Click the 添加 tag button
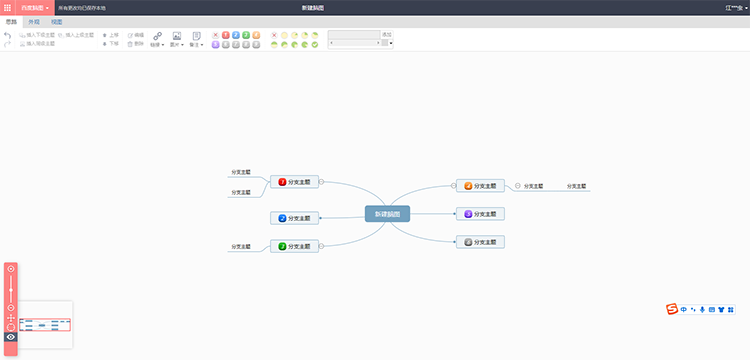Screen dimensions: 750x360 386,34
